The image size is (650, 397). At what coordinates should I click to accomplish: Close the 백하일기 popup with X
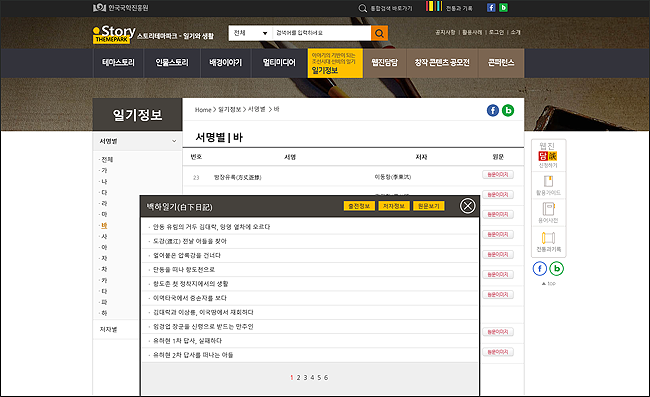pyautogui.click(x=468, y=206)
